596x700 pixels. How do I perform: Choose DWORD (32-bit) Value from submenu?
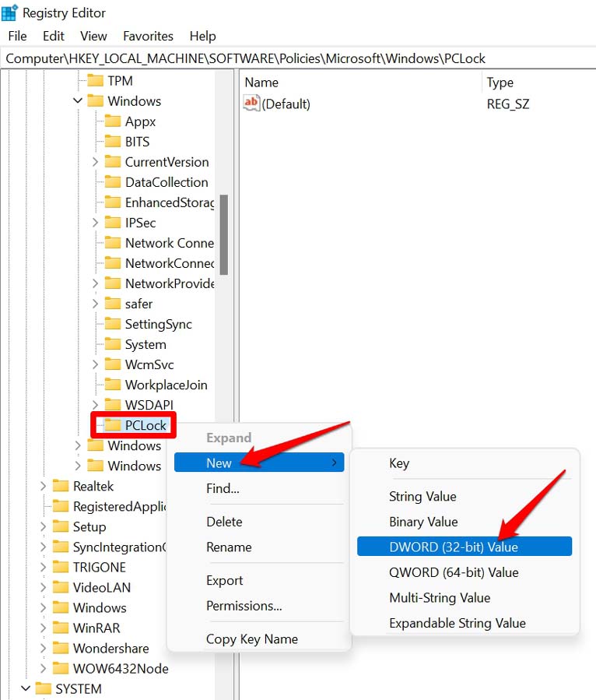pos(454,547)
